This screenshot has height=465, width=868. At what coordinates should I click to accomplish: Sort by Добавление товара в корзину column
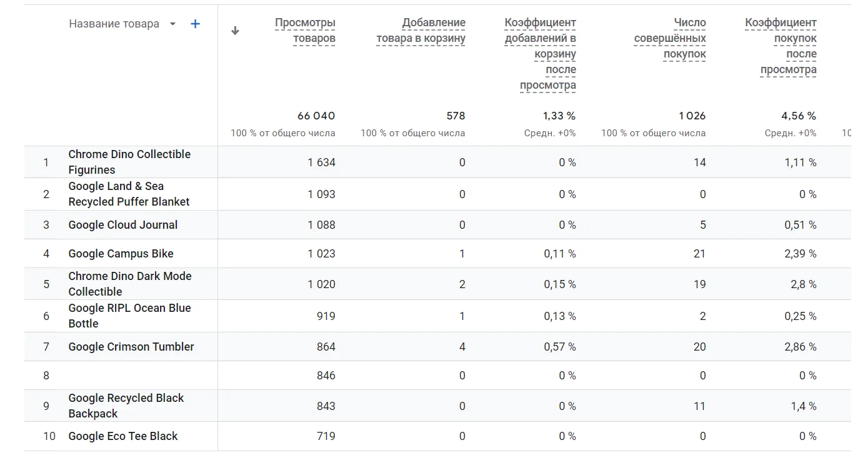(x=421, y=31)
